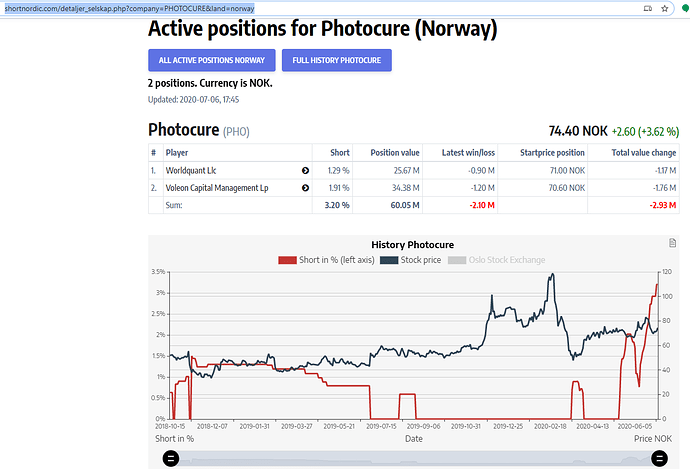Click the 71.00 NOK startprice cell

pos(567,171)
